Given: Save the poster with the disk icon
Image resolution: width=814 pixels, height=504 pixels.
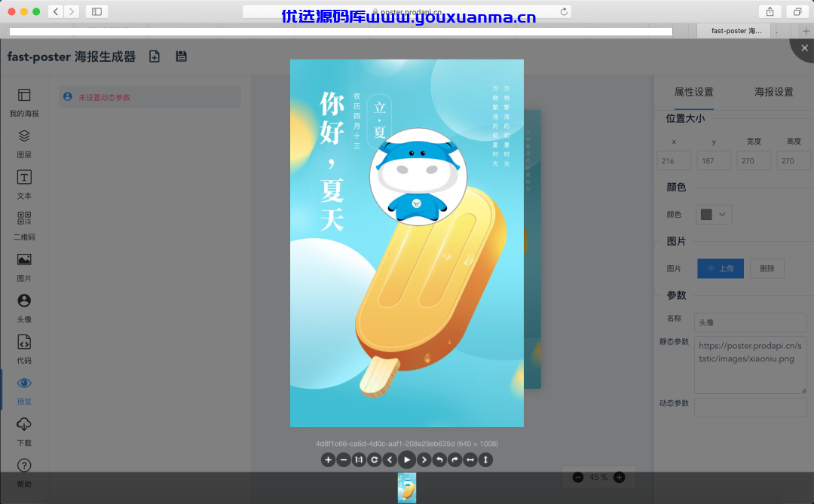Looking at the screenshot, I should point(181,56).
